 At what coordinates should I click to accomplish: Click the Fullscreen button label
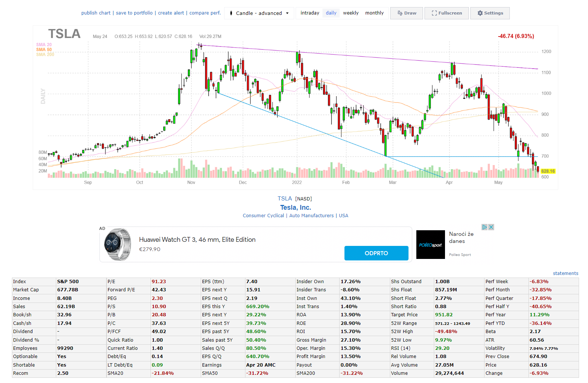(x=450, y=13)
